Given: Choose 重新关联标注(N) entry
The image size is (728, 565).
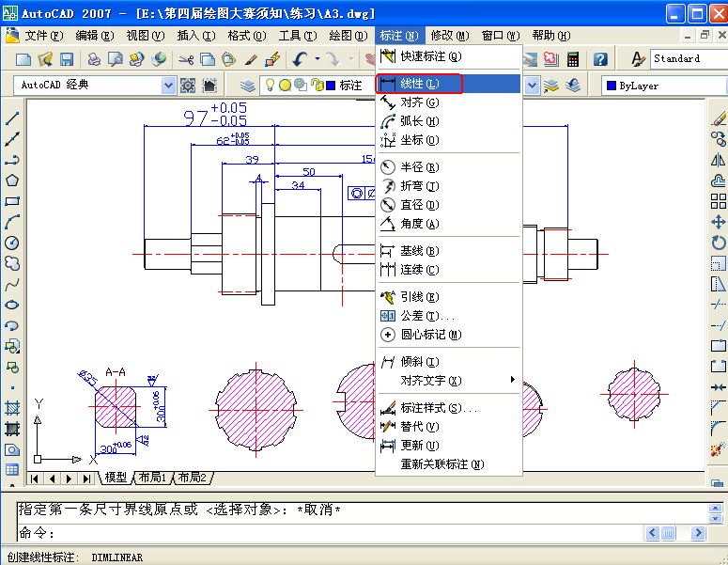Looking at the screenshot, I should tap(448, 464).
